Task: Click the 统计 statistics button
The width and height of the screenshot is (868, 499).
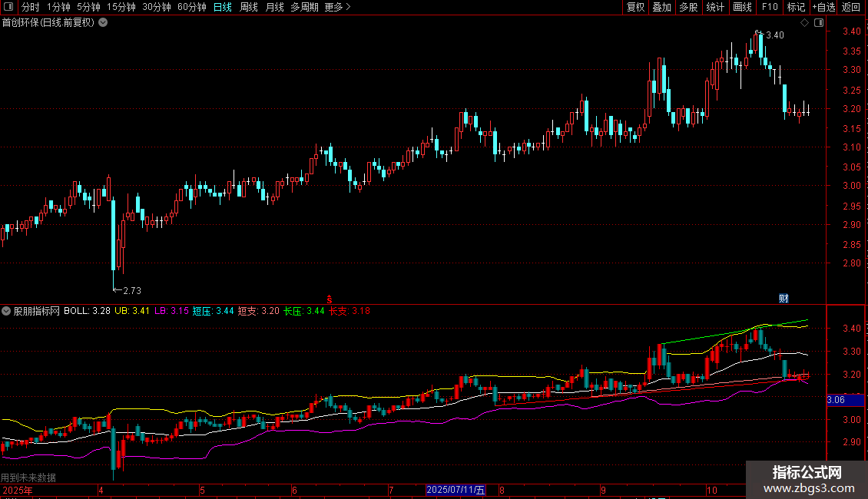Action: pyautogui.click(x=715, y=7)
